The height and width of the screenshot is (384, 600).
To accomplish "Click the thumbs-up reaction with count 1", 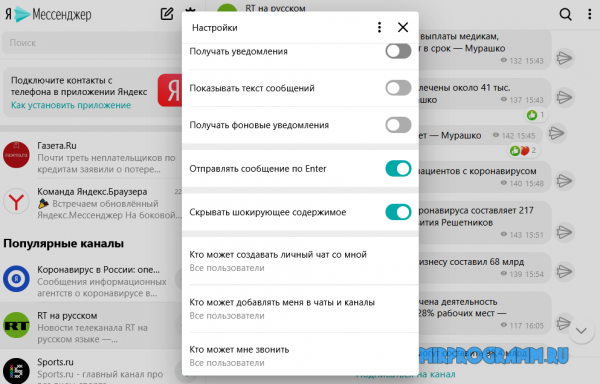I will coord(536,115).
